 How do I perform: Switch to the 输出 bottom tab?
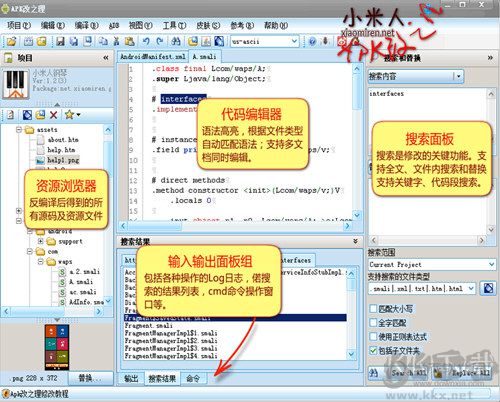131,379
